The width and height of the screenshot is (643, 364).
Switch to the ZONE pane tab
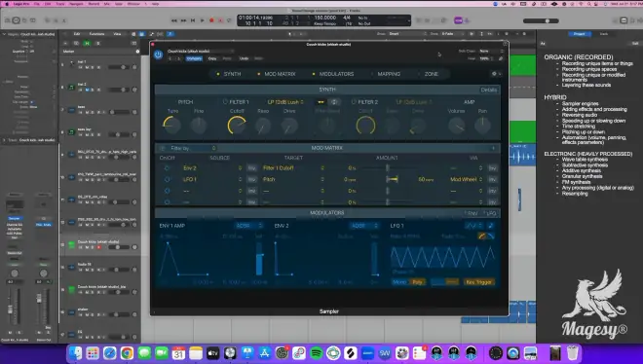[432, 74]
